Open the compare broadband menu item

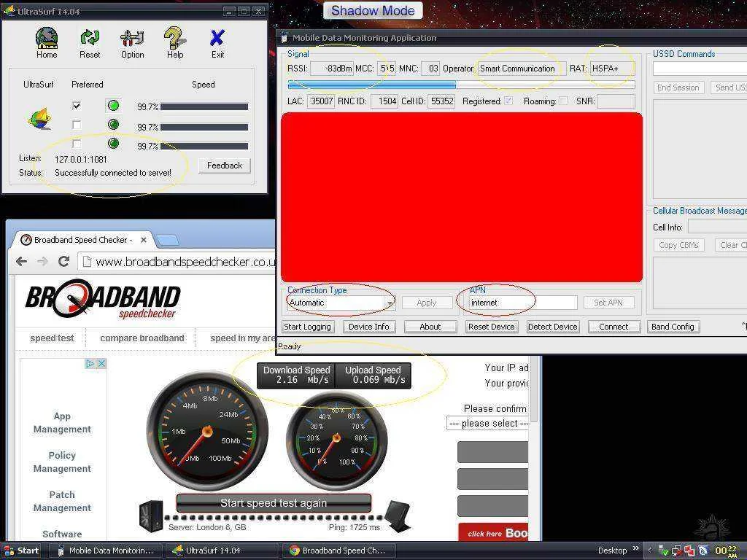click(142, 338)
